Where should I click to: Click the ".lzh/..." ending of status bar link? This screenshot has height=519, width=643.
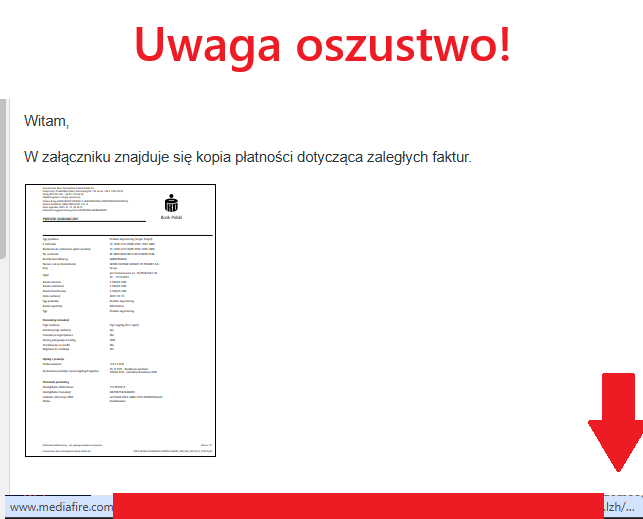coord(619,507)
